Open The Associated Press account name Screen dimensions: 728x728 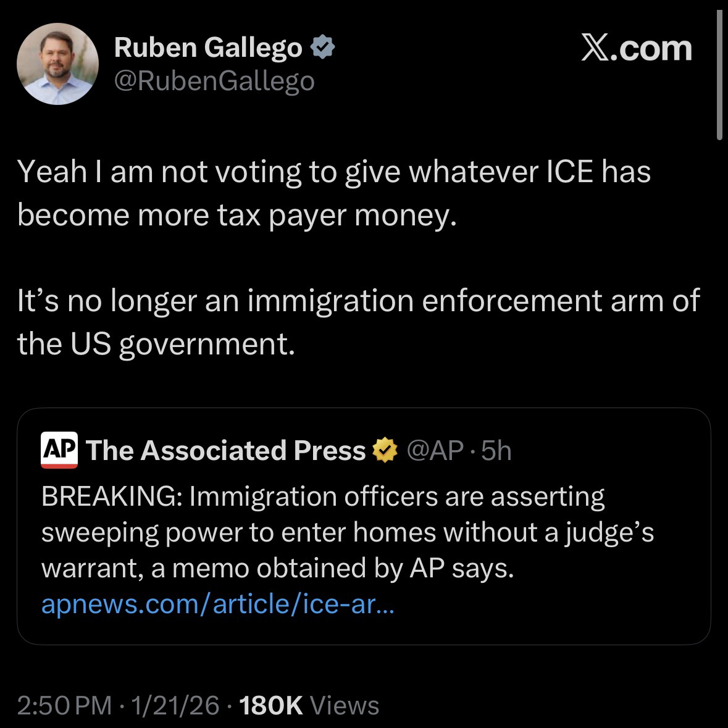(x=226, y=451)
